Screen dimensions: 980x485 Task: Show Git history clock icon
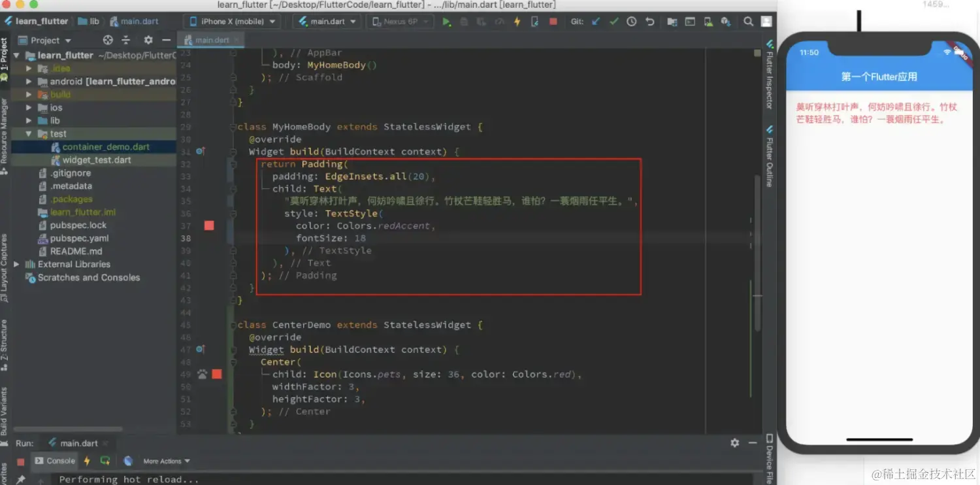point(631,22)
